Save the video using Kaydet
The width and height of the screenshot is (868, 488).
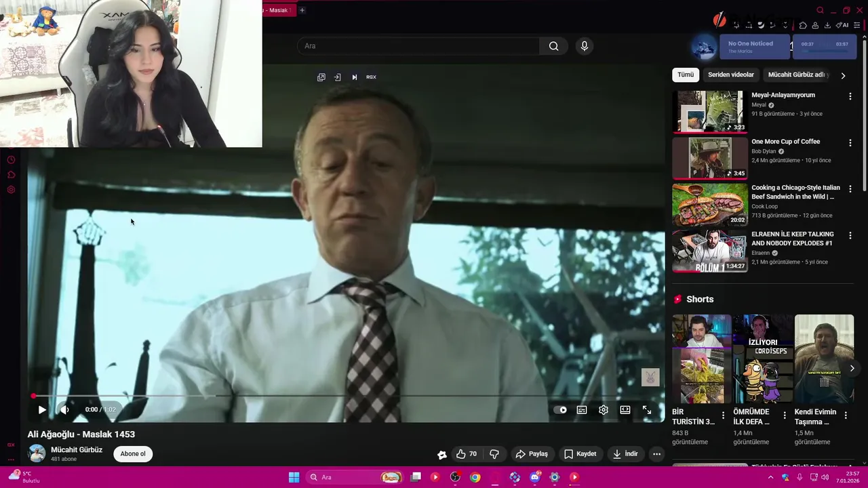point(580,453)
